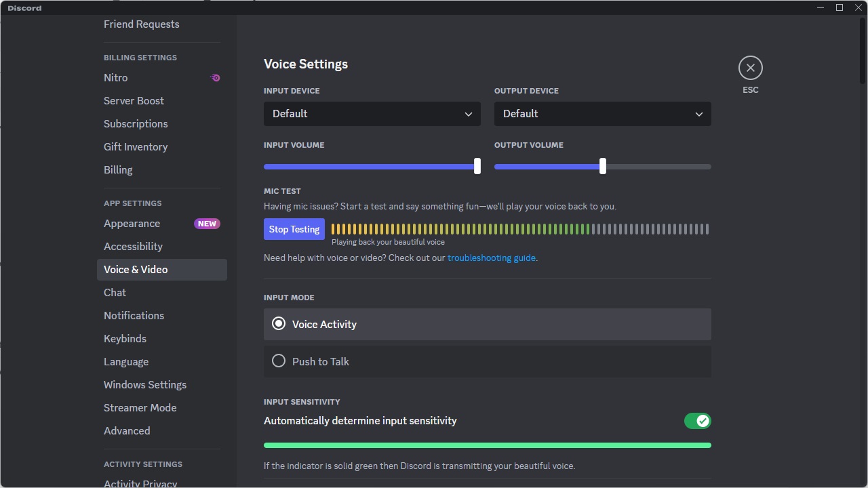
Task: Open the Accessibility settings page
Action: click(133, 247)
